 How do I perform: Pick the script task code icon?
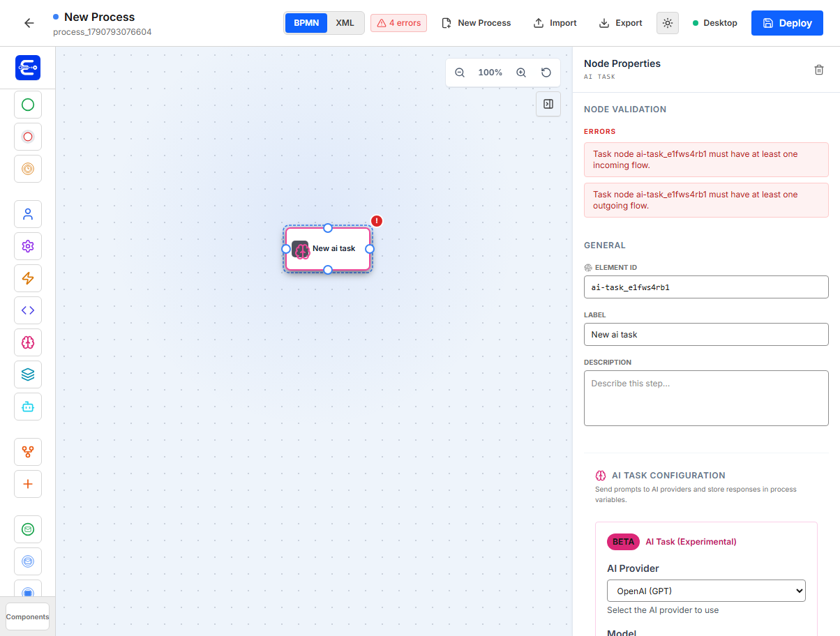coord(28,310)
